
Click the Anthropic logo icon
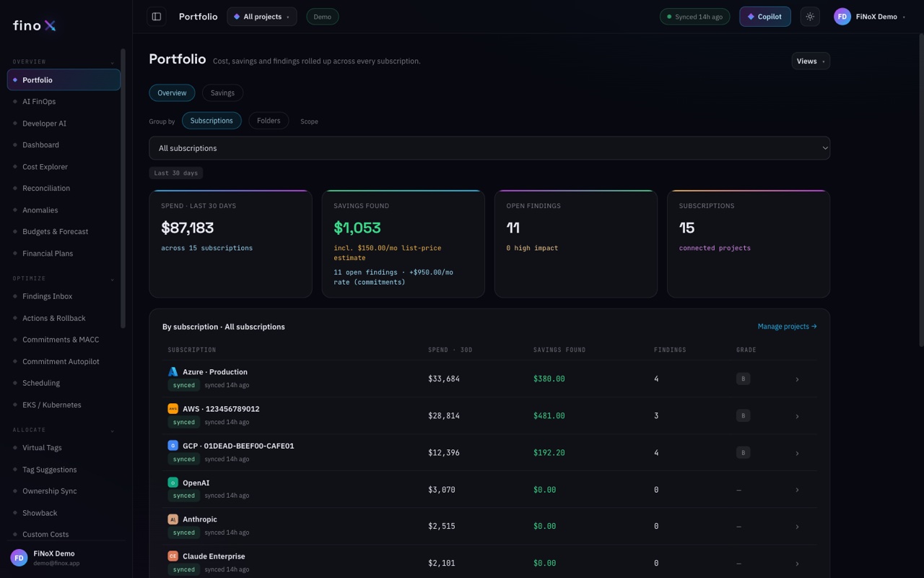[173, 519]
